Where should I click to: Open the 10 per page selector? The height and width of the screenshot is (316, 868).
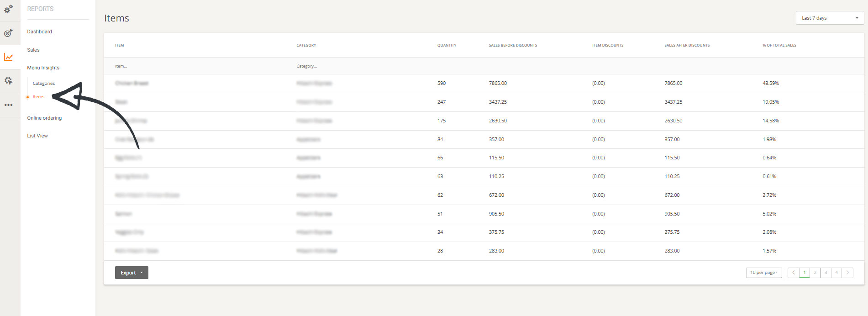pos(763,273)
